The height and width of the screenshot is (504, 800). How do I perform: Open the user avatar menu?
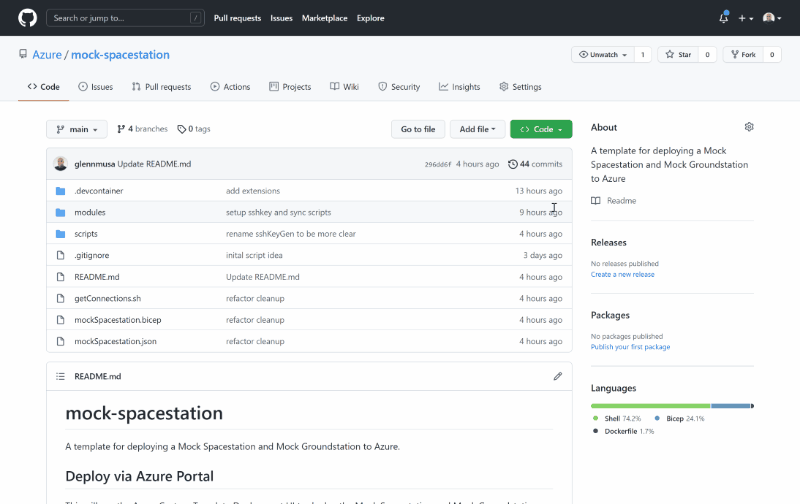(772, 18)
